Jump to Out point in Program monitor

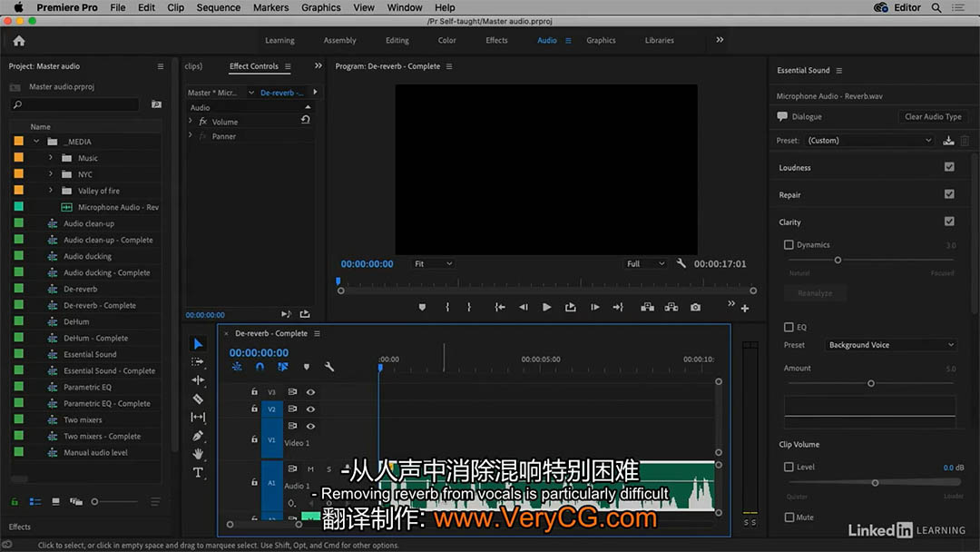618,308
